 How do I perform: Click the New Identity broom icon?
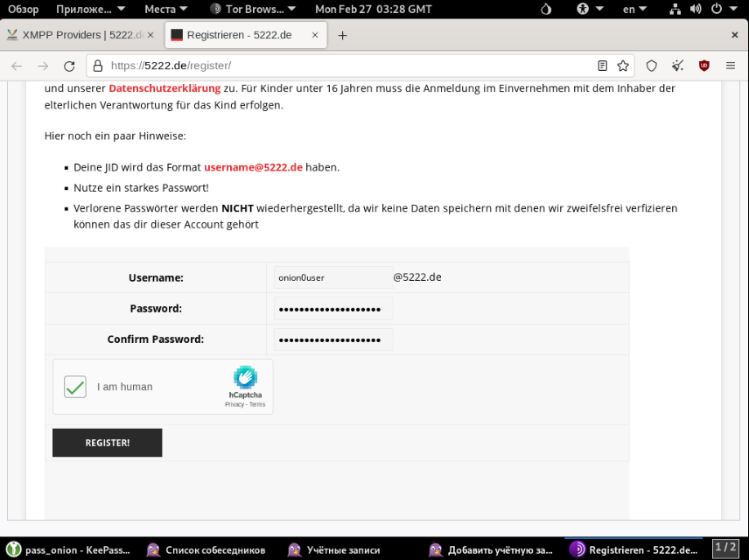677,66
